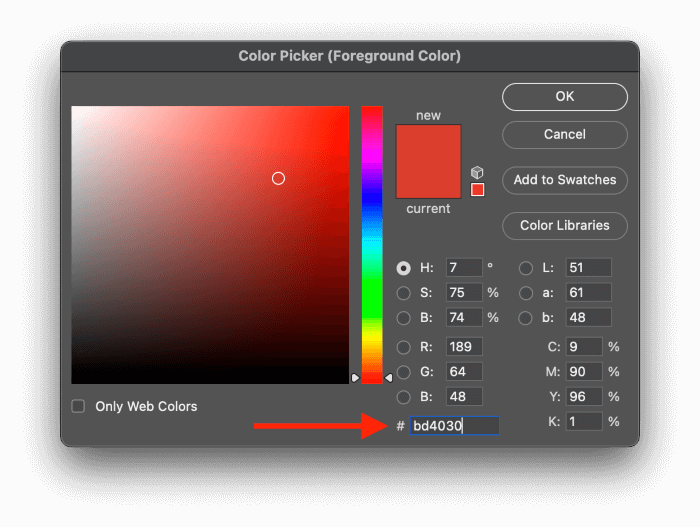Click the Y yellow field showing 96

click(x=584, y=397)
